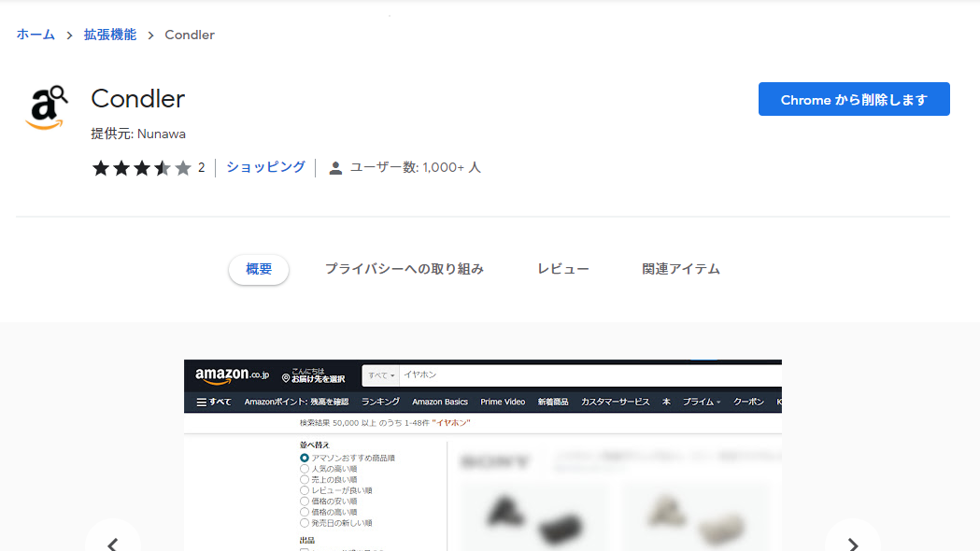The width and height of the screenshot is (980, 551).
Task: Click the Condler title heading
Action: coord(138,99)
